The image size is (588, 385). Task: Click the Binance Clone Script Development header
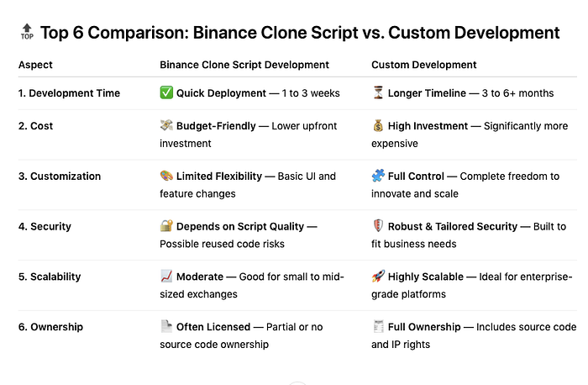coord(244,65)
